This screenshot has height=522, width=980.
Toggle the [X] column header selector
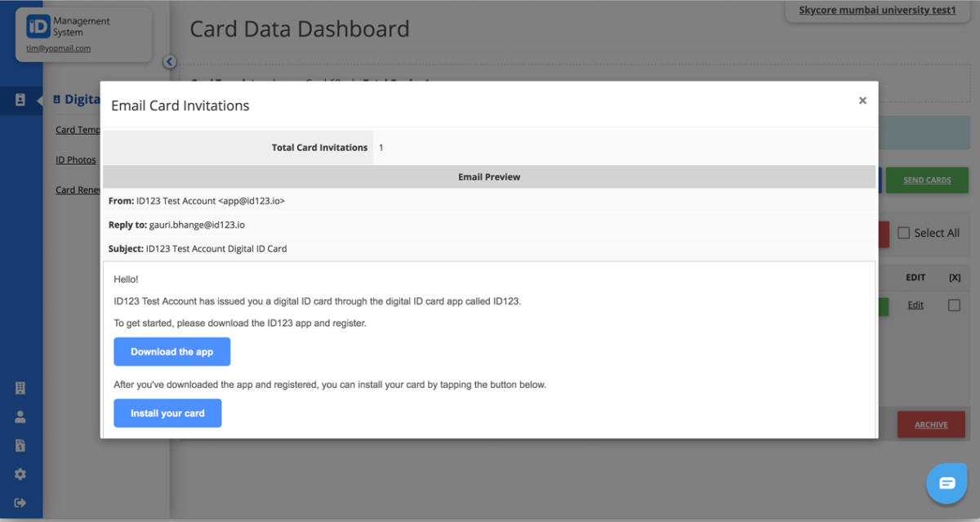[x=954, y=277]
